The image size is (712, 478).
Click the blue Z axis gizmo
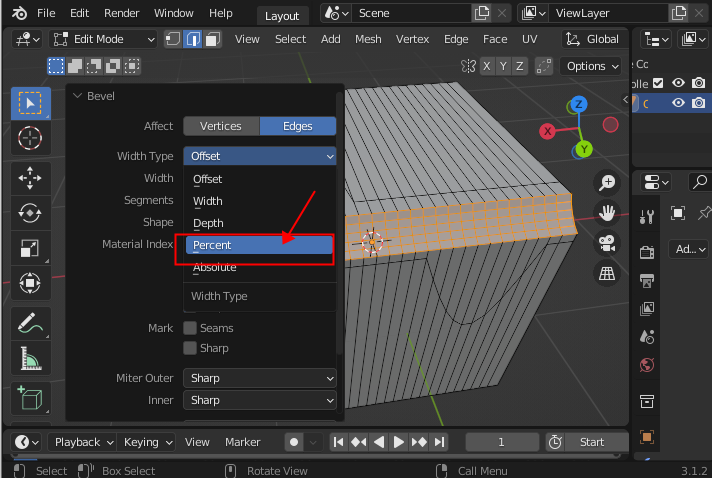[x=579, y=104]
